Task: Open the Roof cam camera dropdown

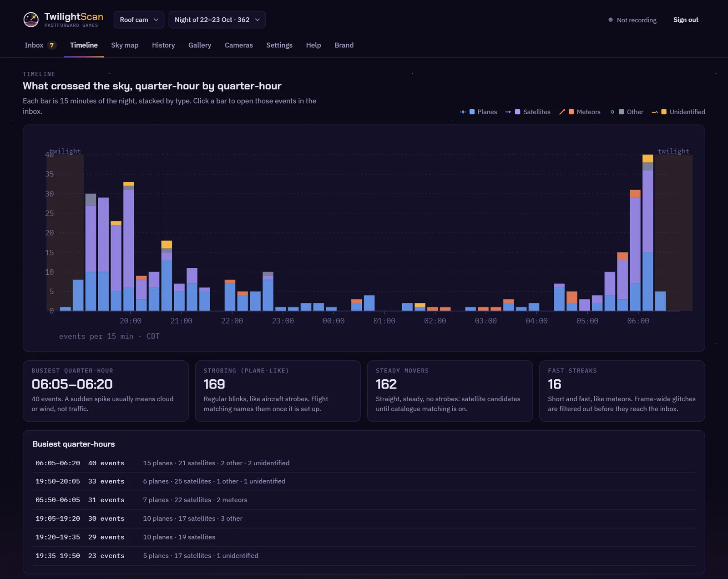Action: pos(139,20)
